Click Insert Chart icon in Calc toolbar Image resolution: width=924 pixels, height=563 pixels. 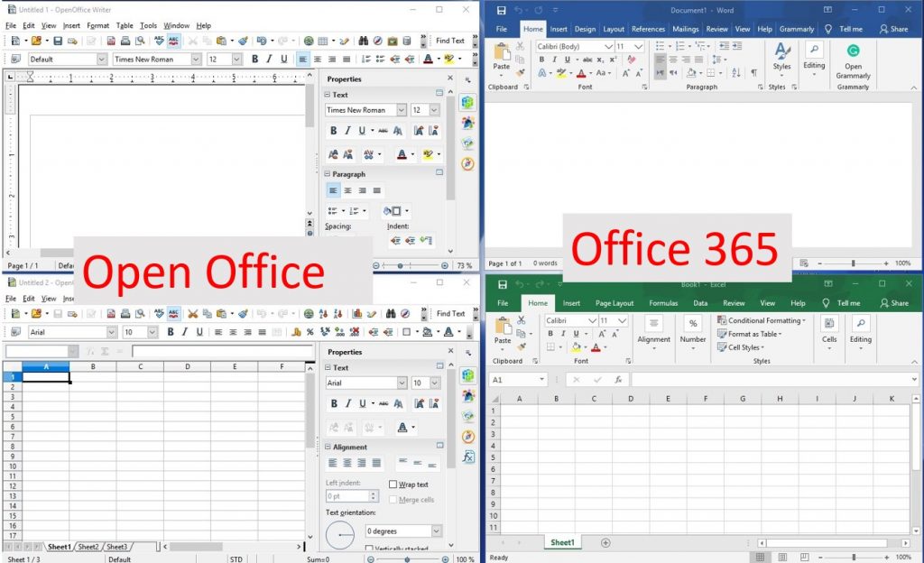coord(357,314)
